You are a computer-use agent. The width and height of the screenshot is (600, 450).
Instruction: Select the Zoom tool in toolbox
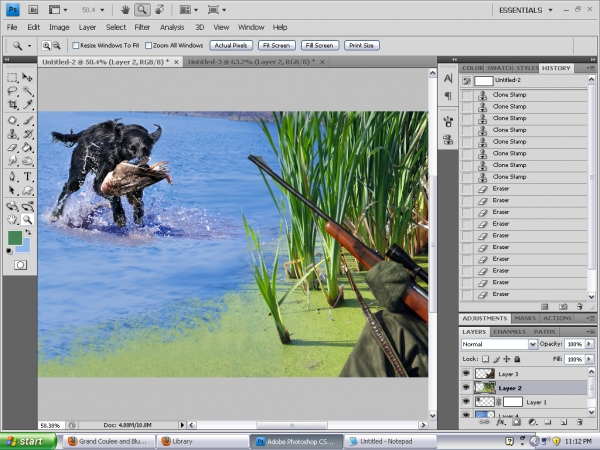click(27, 219)
